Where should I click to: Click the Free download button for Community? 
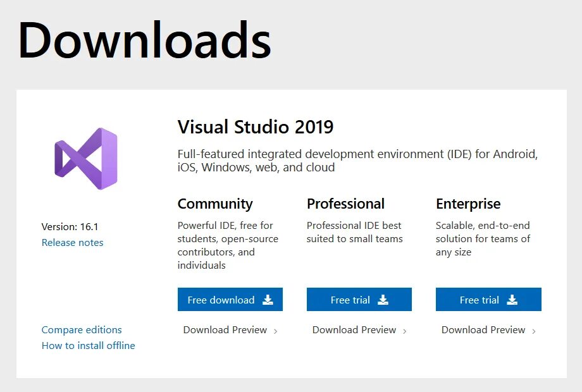pos(230,299)
